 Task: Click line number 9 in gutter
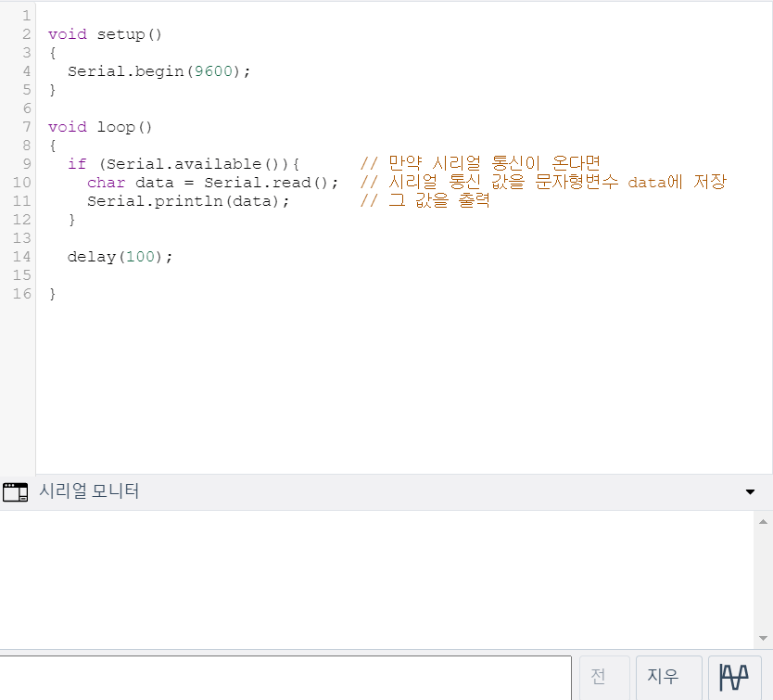pos(27,164)
